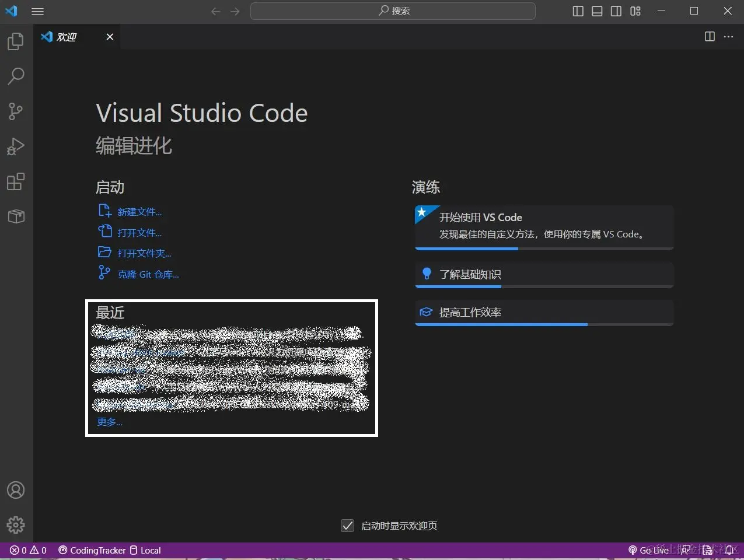The width and height of the screenshot is (744, 560).
Task: Open the Search view in activity bar
Action: pos(16,76)
